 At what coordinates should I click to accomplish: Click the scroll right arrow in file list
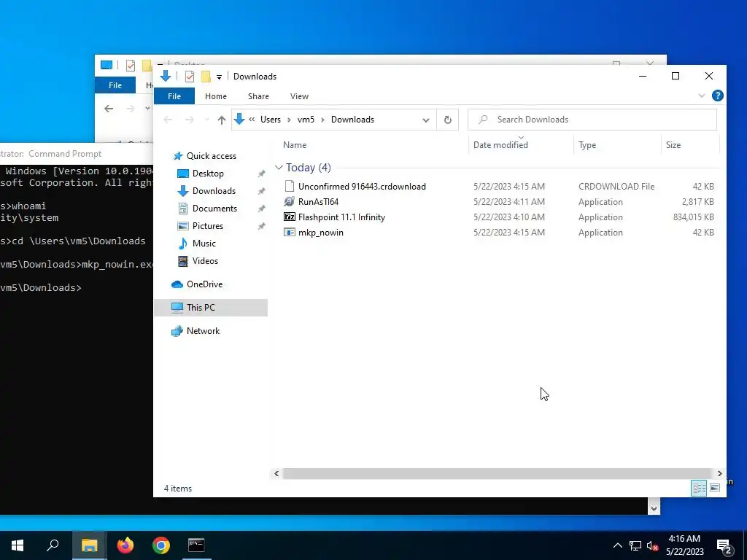719,474
